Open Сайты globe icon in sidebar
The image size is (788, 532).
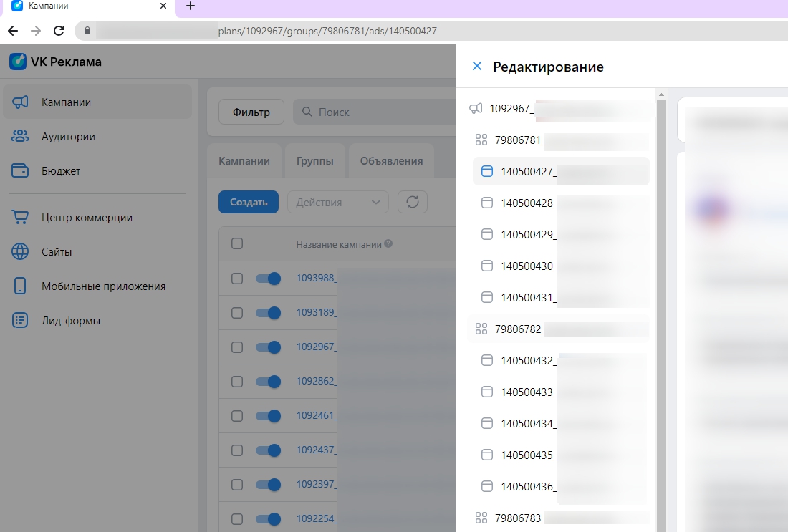click(x=20, y=252)
